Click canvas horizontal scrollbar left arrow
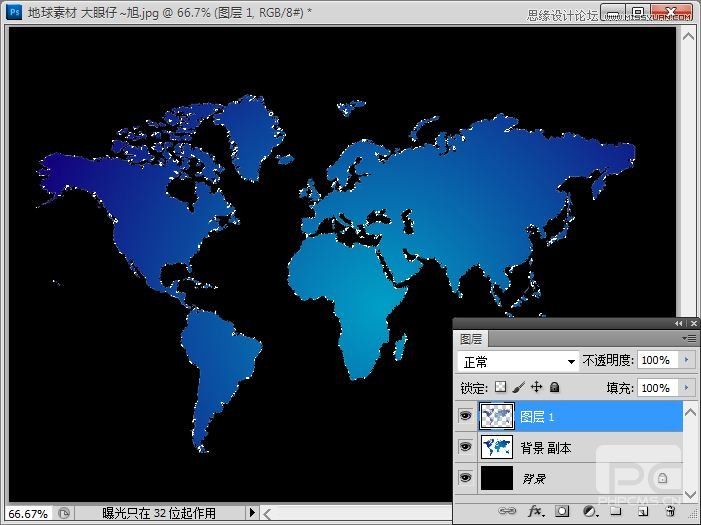The height and width of the screenshot is (525, 701). point(267,514)
